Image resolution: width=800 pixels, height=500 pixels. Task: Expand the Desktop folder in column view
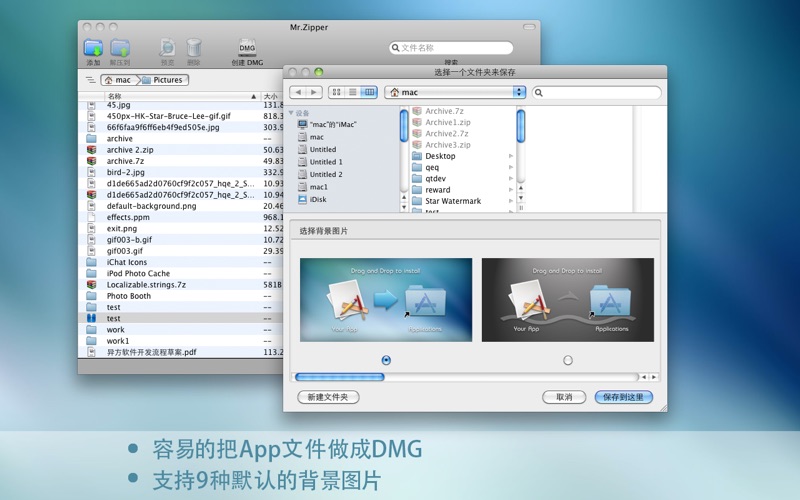[x=511, y=156]
